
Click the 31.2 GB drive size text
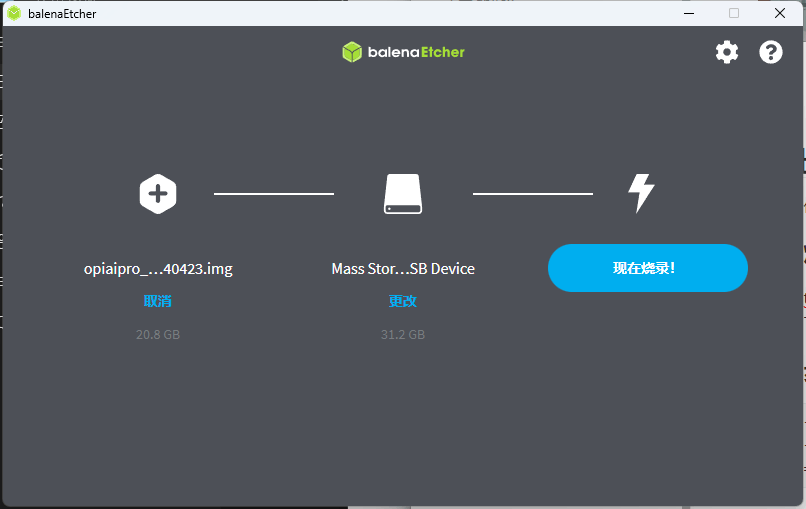coord(403,335)
